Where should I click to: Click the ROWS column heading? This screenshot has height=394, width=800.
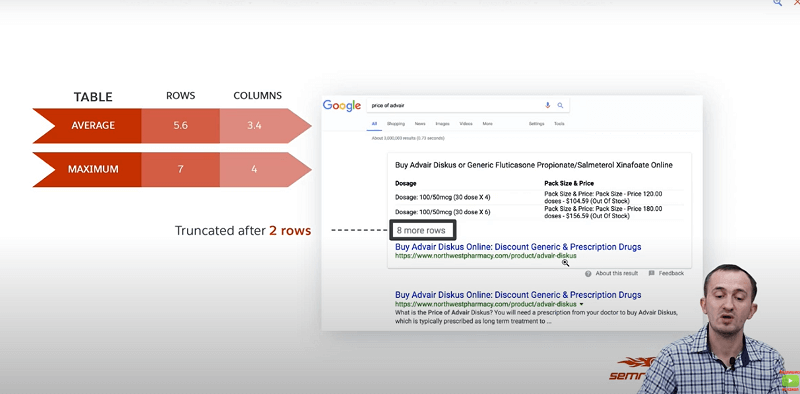click(x=181, y=96)
